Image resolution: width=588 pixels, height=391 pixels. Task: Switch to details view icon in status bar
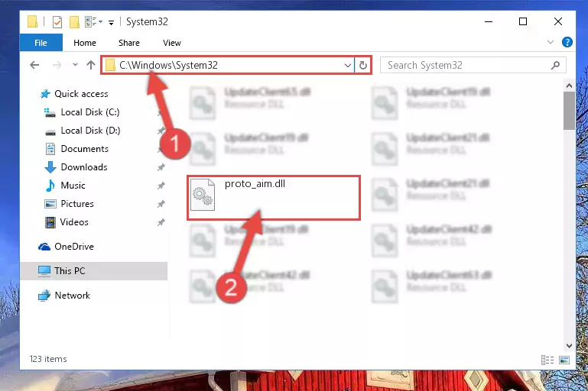click(x=547, y=360)
